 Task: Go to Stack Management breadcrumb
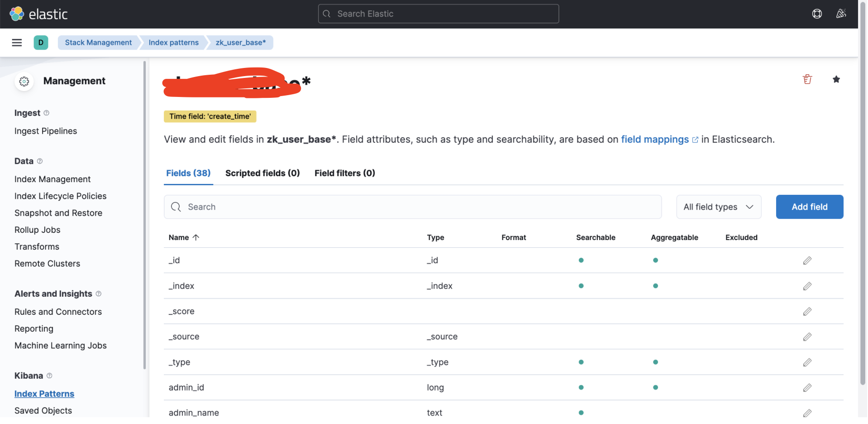click(98, 43)
